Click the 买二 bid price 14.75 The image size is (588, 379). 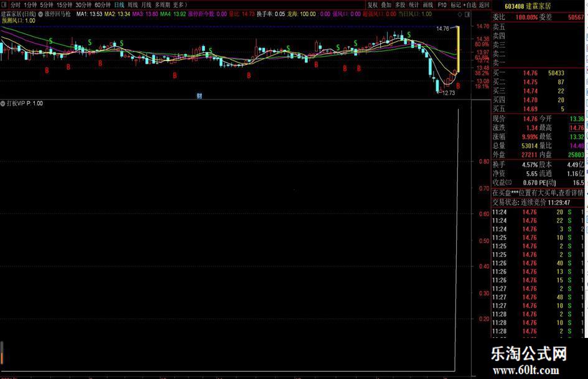pyautogui.click(x=530, y=82)
